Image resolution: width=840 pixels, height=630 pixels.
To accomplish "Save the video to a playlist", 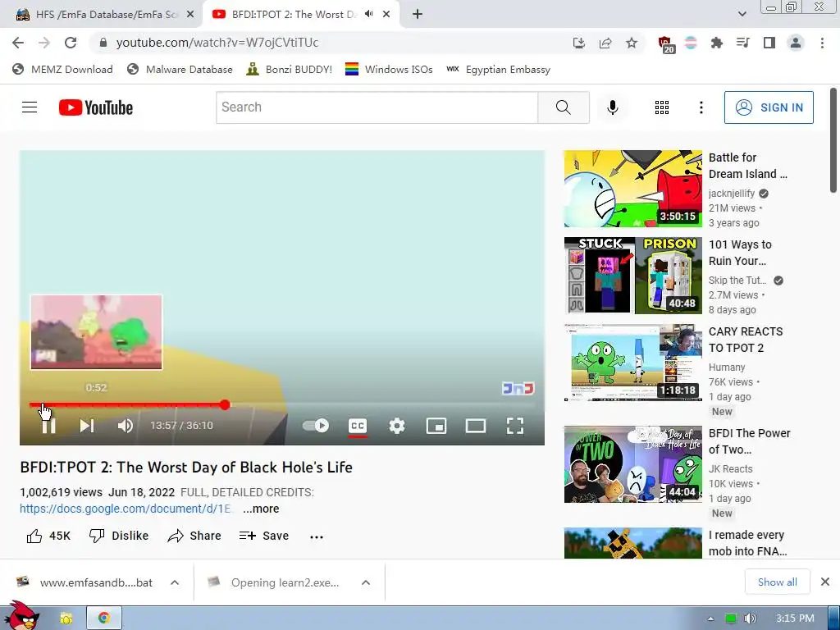I will tap(264, 536).
